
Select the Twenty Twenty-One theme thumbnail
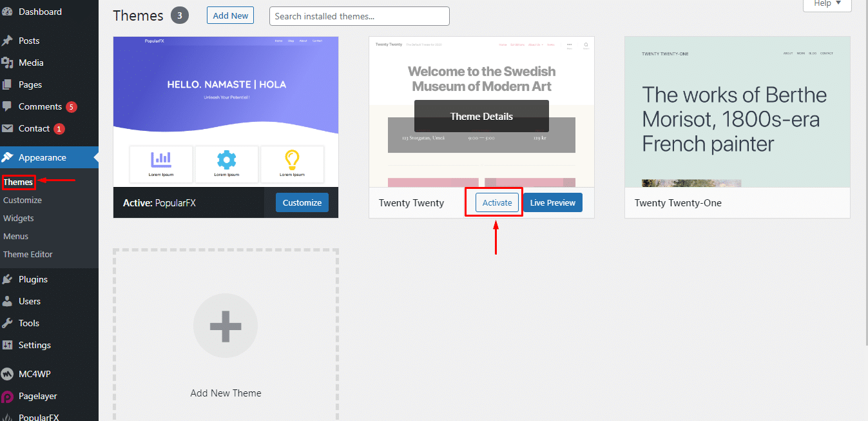click(x=737, y=112)
